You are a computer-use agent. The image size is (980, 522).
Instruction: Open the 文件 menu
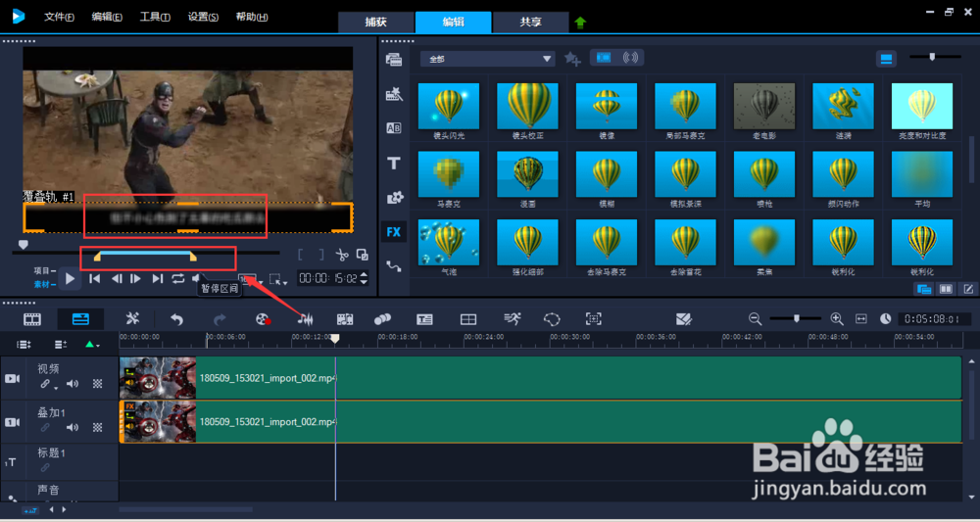point(59,17)
